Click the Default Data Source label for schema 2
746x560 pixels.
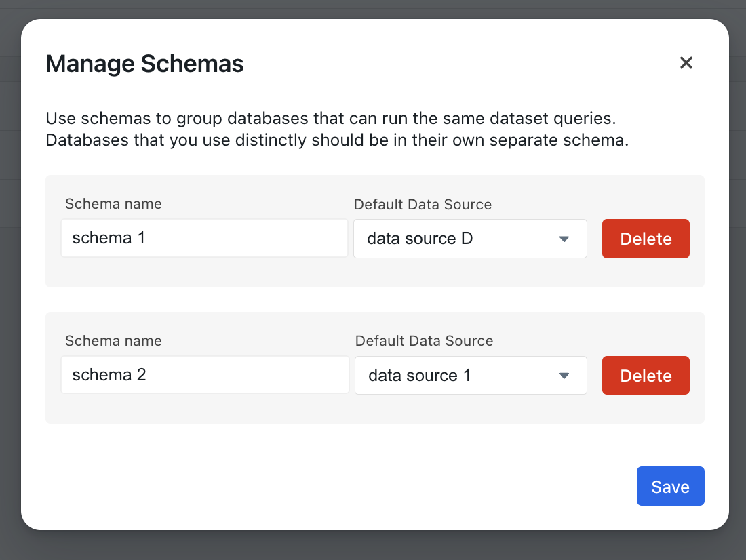coord(424,341)
